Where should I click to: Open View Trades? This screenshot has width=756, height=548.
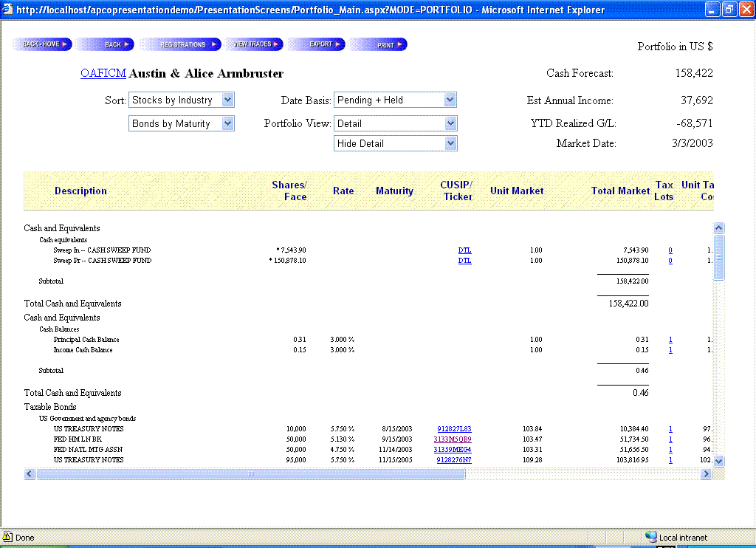click(254, 44)
